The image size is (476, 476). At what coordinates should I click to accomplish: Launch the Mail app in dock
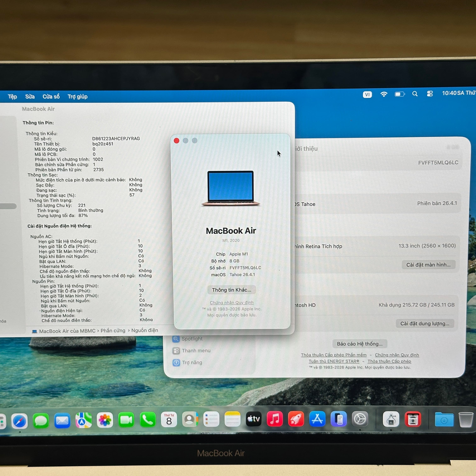point(62,420)
